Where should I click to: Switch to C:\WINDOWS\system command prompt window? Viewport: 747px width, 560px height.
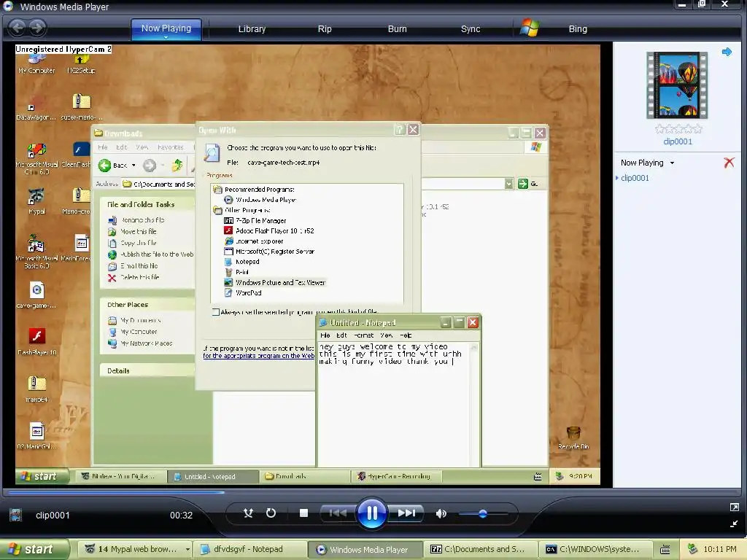(595, 549)
